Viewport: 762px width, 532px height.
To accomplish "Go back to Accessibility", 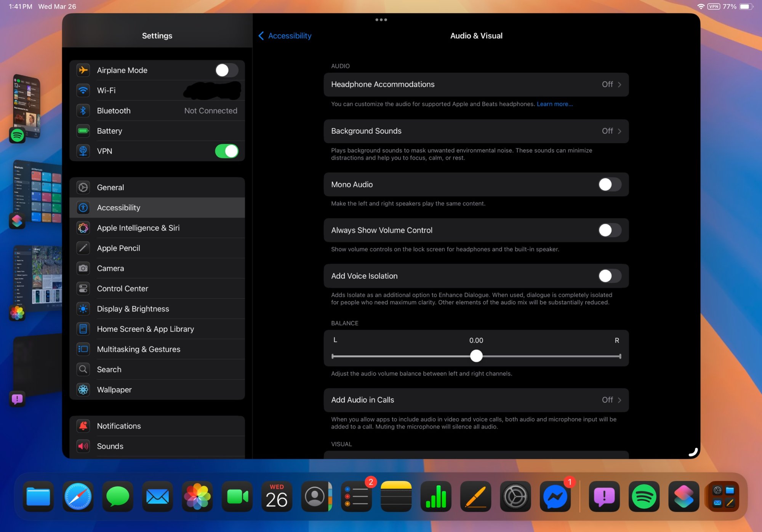I will coord(285,36).
